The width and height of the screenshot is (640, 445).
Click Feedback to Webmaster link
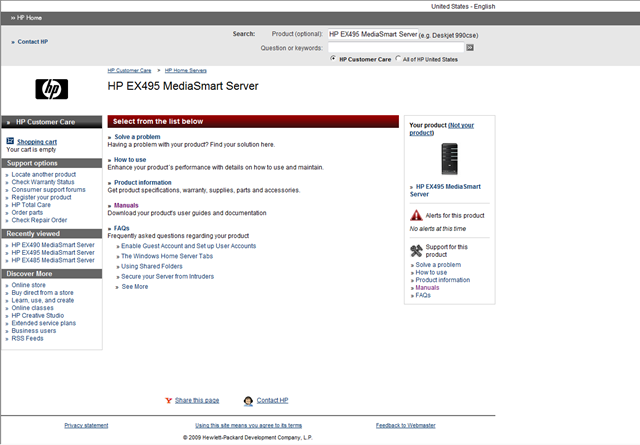pyautogui.click(x=406, y=425)
